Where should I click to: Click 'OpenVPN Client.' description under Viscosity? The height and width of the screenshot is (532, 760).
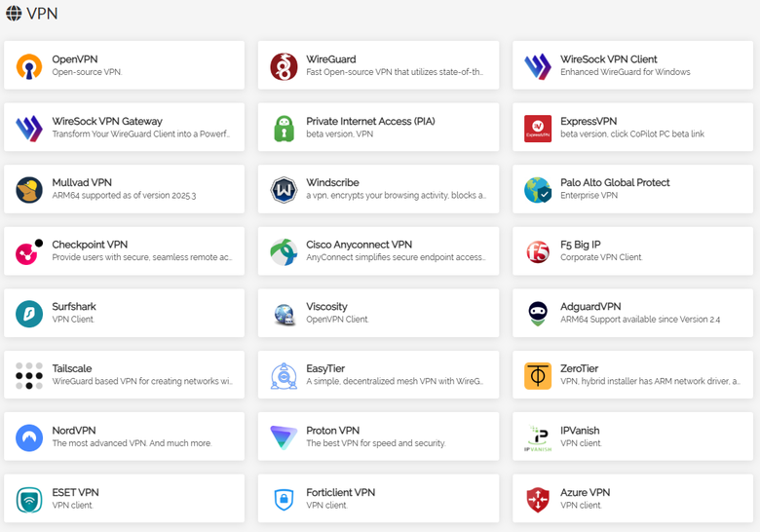(337, 320)
